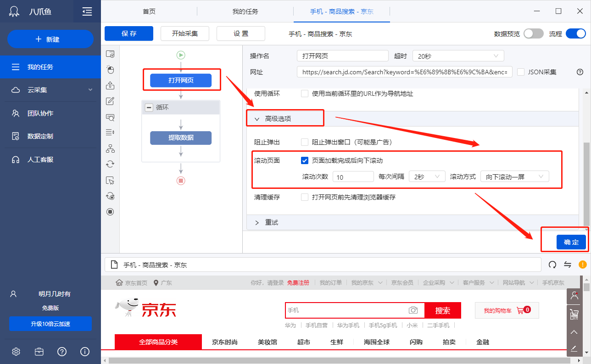Open the toolbox briefcase icon at sidebar bottom
The image size is (591, 364).
[39, 352]
